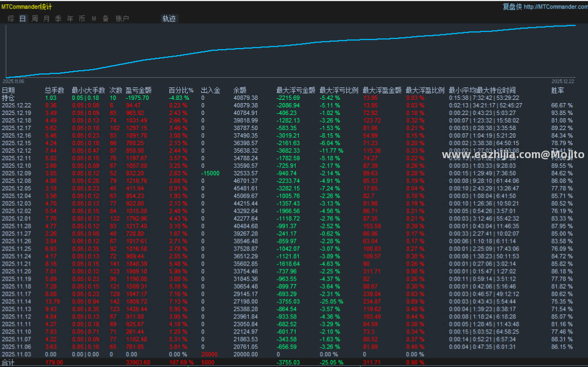This screenshot has width=588, height=367.
Task: Select the 日 daily tab
Action: [23, 18]
